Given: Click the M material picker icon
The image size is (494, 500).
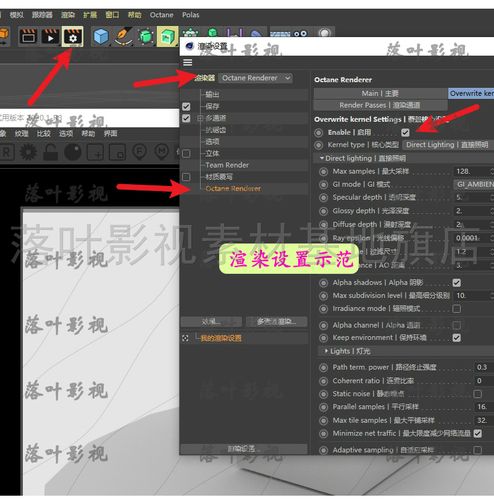Looking at the screenshot, I should (162, 152).
